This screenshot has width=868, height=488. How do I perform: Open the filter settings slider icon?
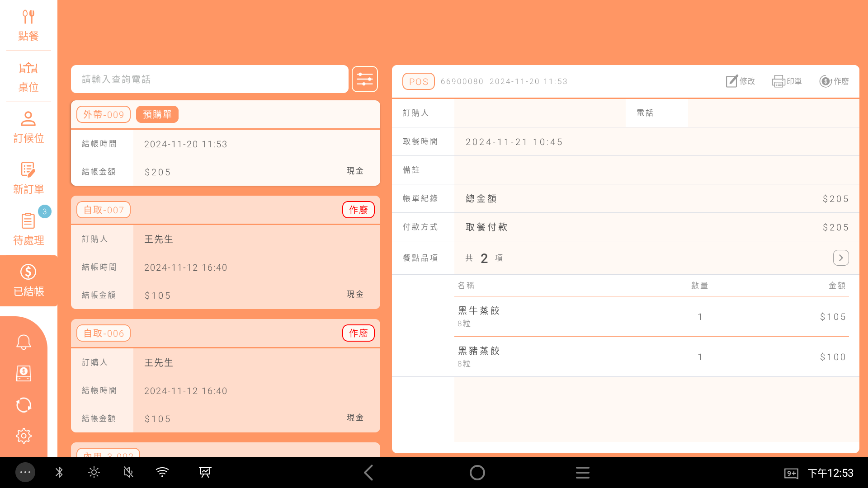point(364,80)
